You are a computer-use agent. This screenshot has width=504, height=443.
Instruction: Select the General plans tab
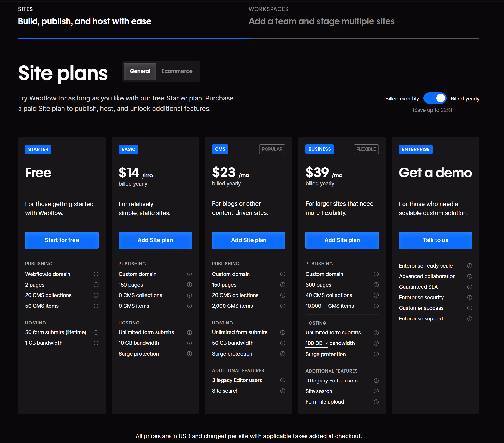[x=140, y=71]
